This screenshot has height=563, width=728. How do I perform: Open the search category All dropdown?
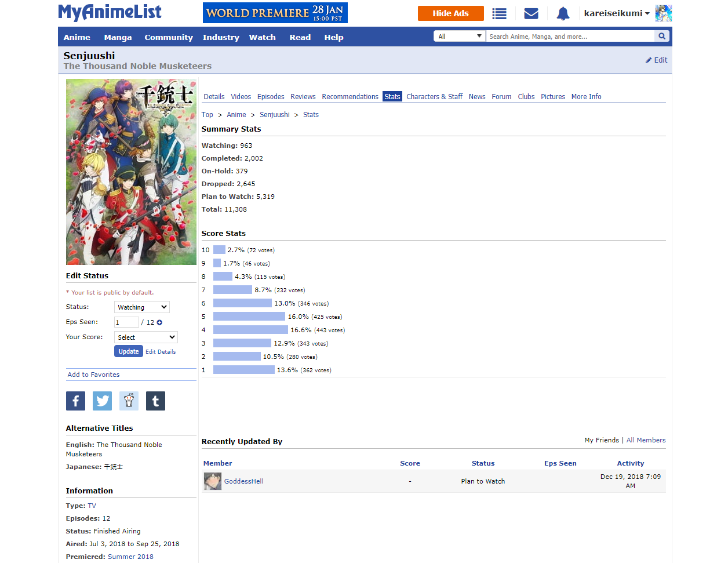460,37
